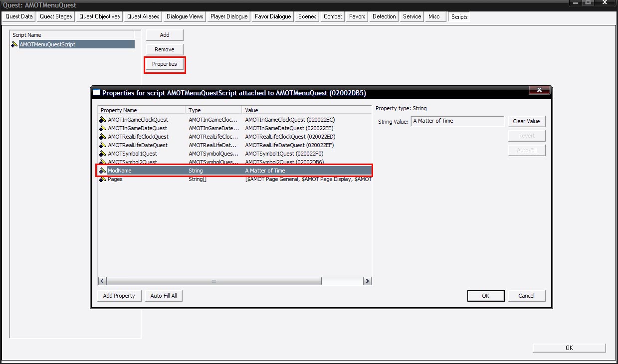
Task: Switch to the Quest Stages tab
Action: pyautogui.click(x=56, y=16)
